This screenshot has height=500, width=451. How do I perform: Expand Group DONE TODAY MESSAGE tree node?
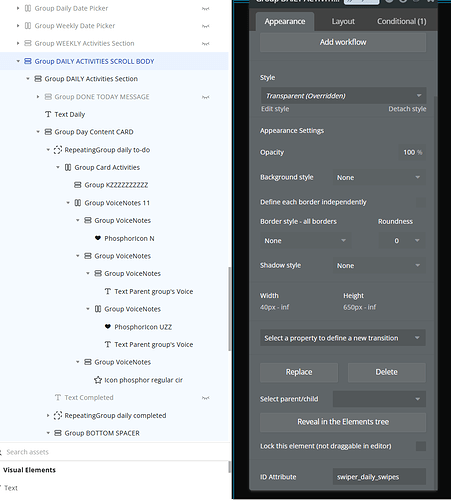[x=38, y=97]
